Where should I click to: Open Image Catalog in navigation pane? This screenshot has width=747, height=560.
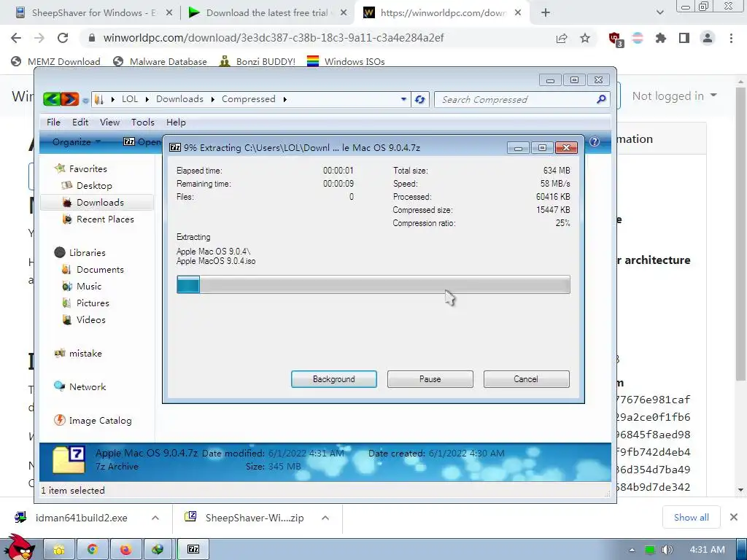pyautogui.click(x=100, y=421)
